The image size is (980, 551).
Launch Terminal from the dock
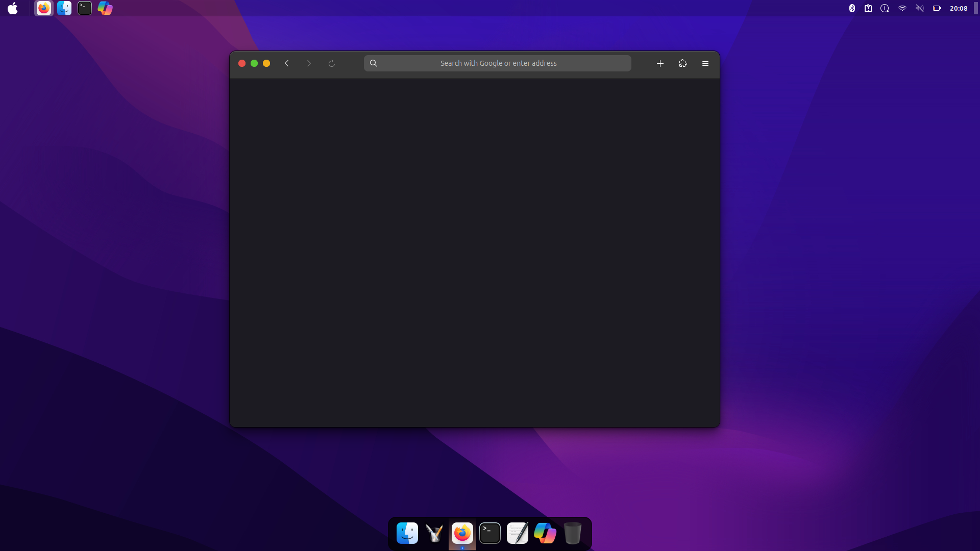(x=490, y=533)
